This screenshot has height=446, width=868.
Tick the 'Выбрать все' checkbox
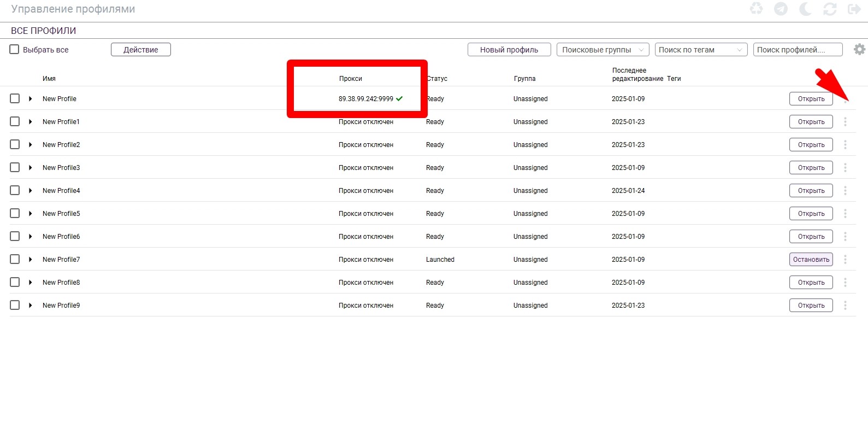14,49
